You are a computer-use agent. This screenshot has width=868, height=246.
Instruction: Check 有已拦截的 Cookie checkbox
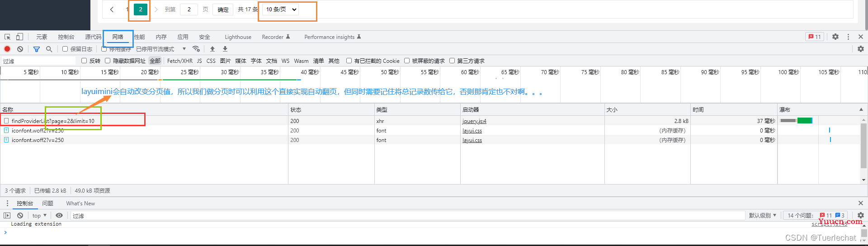(x=349, y=61)
